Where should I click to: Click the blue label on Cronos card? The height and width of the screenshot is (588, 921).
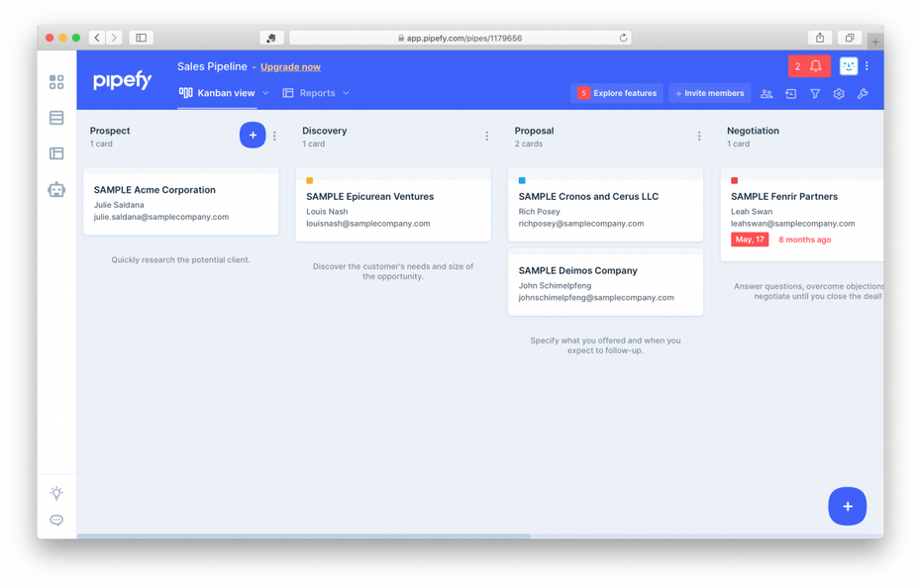(x=522, y=181)
